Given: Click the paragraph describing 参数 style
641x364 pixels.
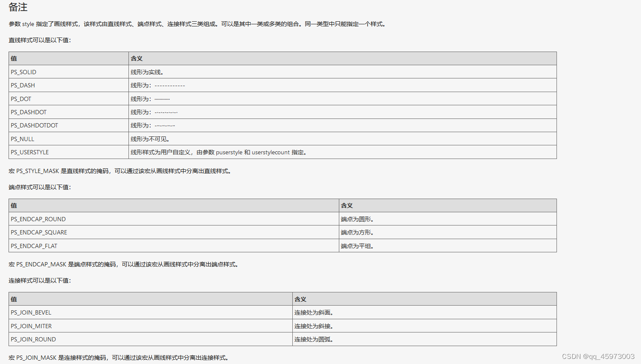Looking at the screenshot, I should 198,24.
